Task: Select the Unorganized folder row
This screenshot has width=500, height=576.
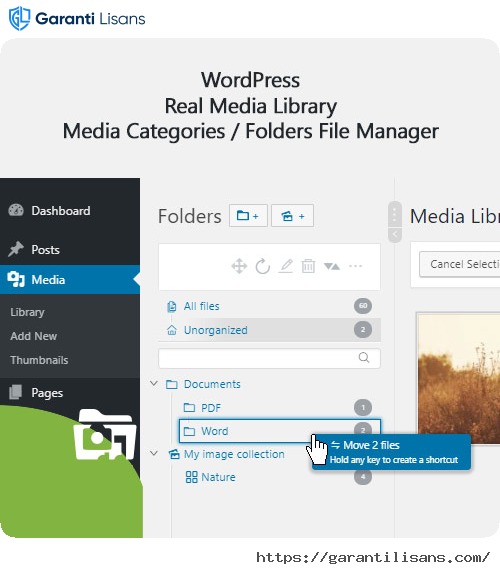Action: (x=270, y=330)
